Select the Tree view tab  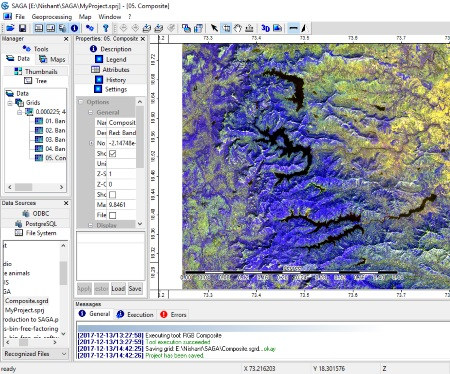click(x=36, y=81)
